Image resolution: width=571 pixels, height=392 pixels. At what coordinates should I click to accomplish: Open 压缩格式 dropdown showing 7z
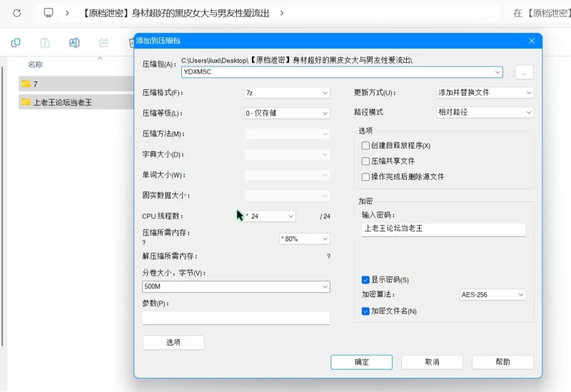287,93
